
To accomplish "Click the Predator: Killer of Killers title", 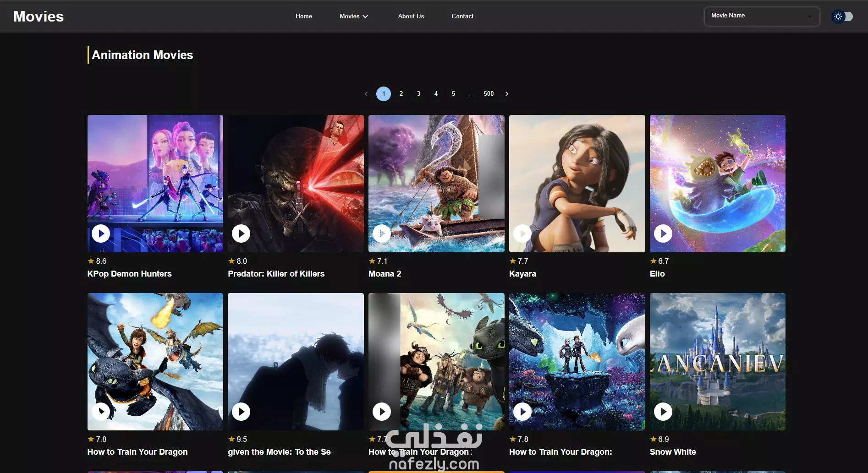I will [276, 274].
